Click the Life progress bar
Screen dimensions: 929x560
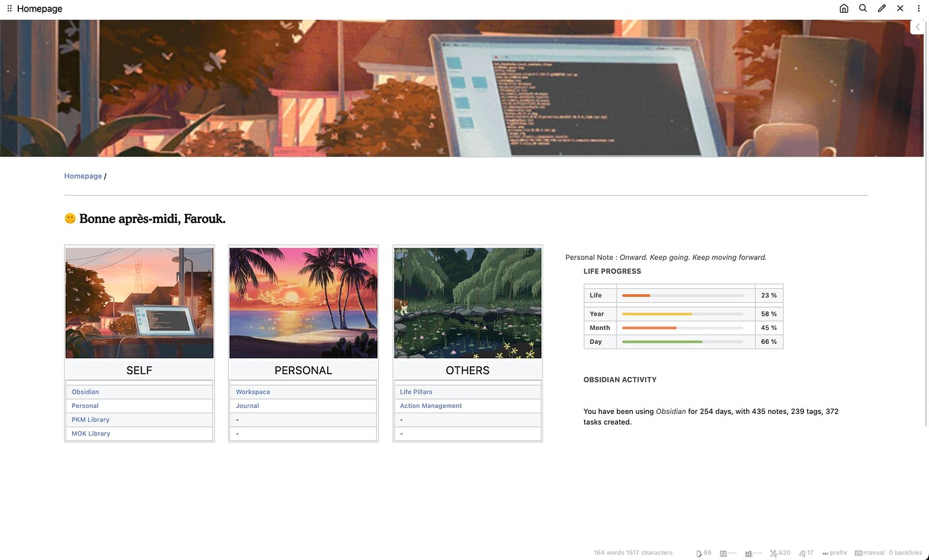[x=683, y=295]
